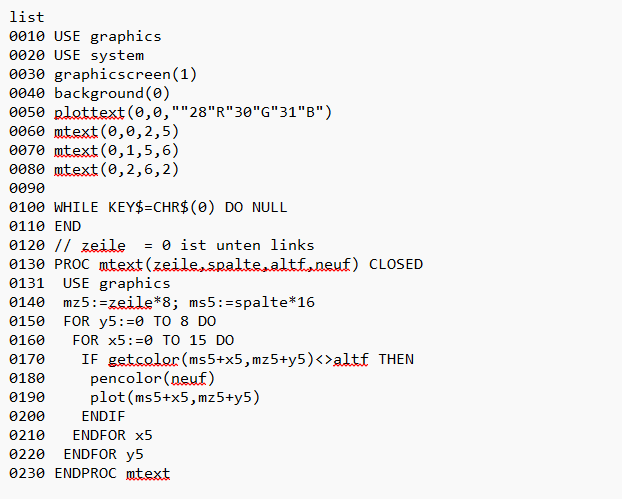
Task: Click mtext(0,0,2,5) on line 0060
Action: pos(117,131)
